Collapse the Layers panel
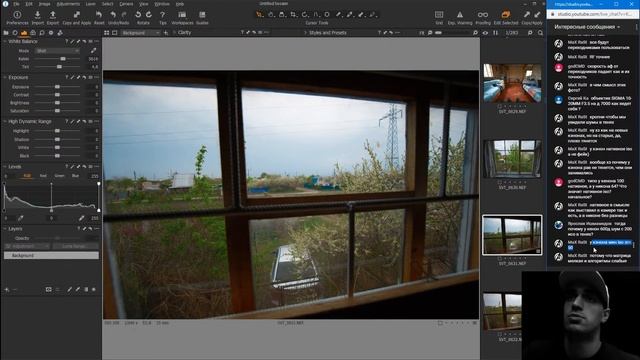Image resolution: width=640 pixels, height=360 pixels. (5, 229)
